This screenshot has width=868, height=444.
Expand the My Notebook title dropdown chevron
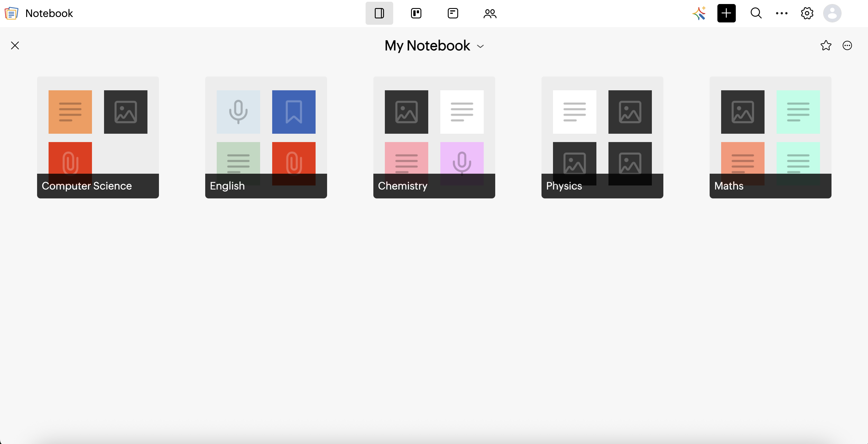point(481,47)
